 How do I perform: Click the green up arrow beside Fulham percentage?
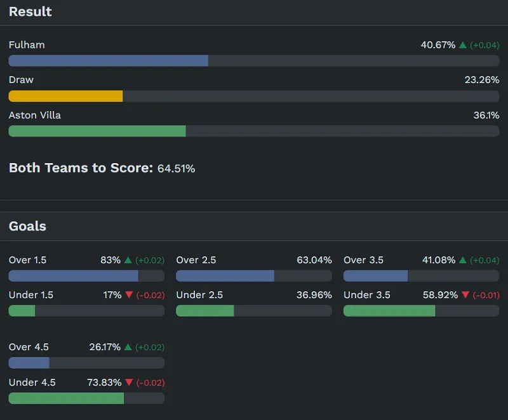[x=463, y=45]
